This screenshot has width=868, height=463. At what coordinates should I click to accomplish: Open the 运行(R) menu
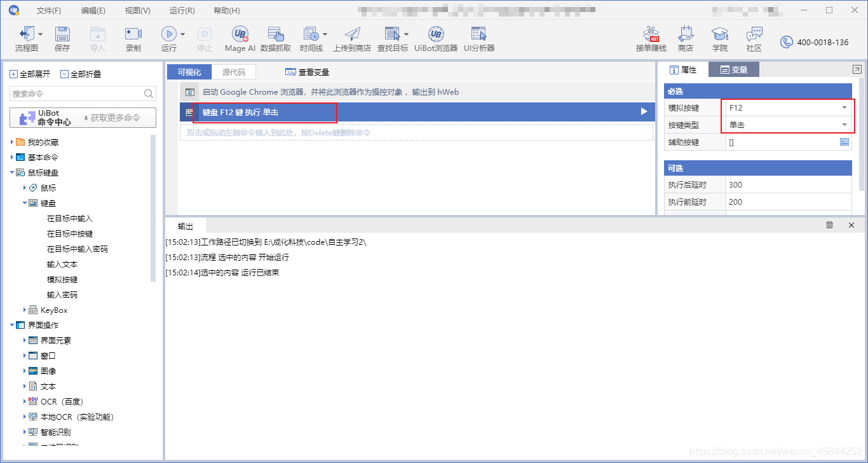[x=182, y=11]
